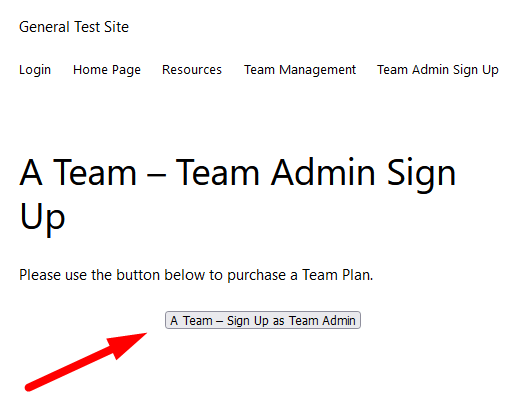Screen dimensions: 531x413
Task: Click the word General in site title
Action: 44,27
